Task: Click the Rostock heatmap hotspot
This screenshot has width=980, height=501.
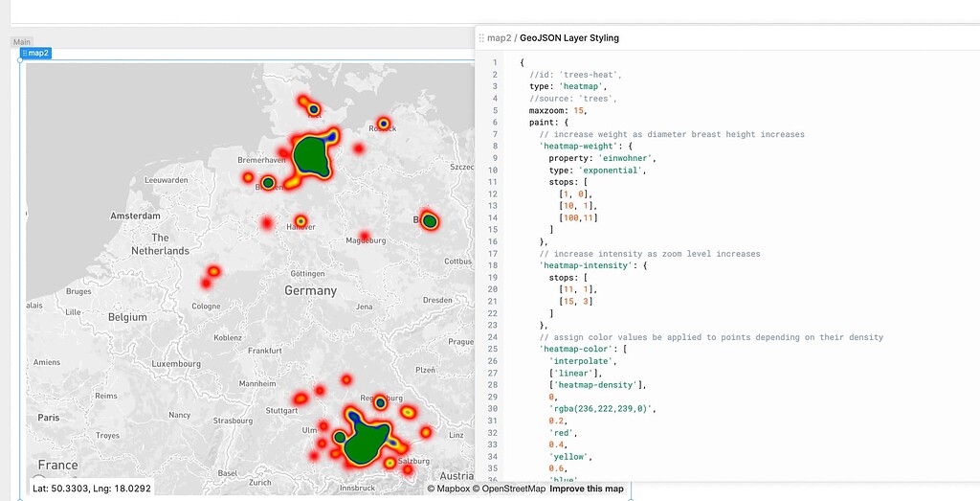Action: click(384, 124)
